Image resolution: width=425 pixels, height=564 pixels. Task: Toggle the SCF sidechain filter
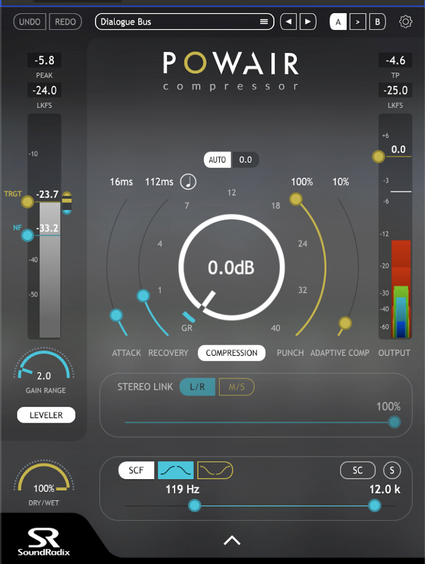pos(136,470)
